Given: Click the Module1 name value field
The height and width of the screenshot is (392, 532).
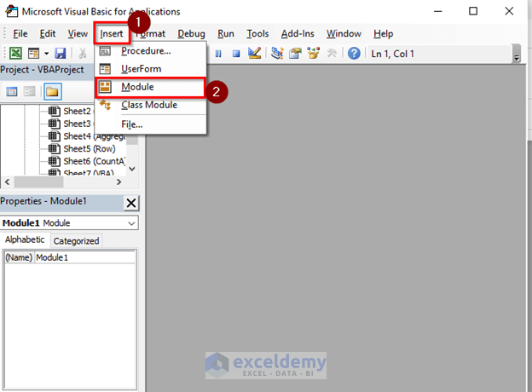Looking at the screenshot, I should click(84, 257).
